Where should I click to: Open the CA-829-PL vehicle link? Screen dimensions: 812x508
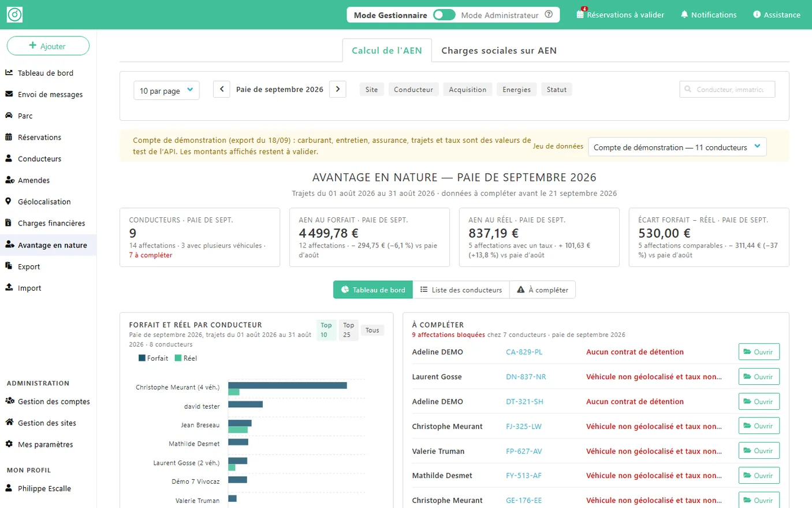(524, 351)
